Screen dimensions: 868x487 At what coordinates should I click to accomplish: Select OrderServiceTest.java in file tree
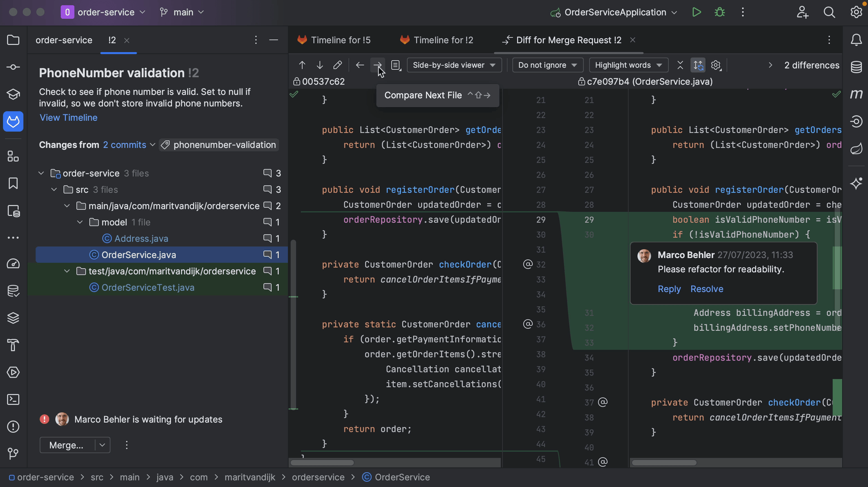(x=148, y=288)
